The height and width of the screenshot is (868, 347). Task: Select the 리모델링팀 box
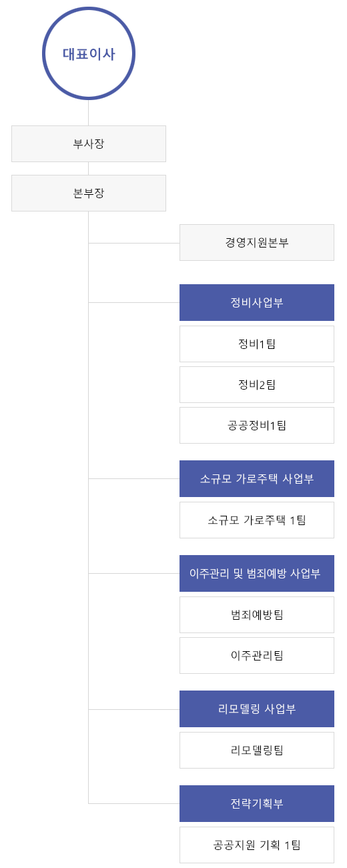click(257, 750)
